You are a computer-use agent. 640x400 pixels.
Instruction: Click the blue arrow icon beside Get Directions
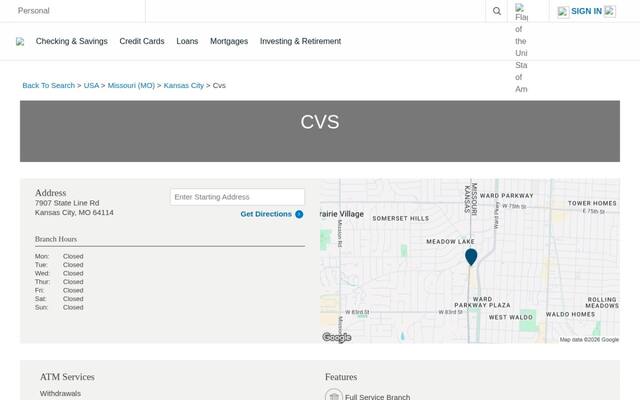[x=299, y=214]
